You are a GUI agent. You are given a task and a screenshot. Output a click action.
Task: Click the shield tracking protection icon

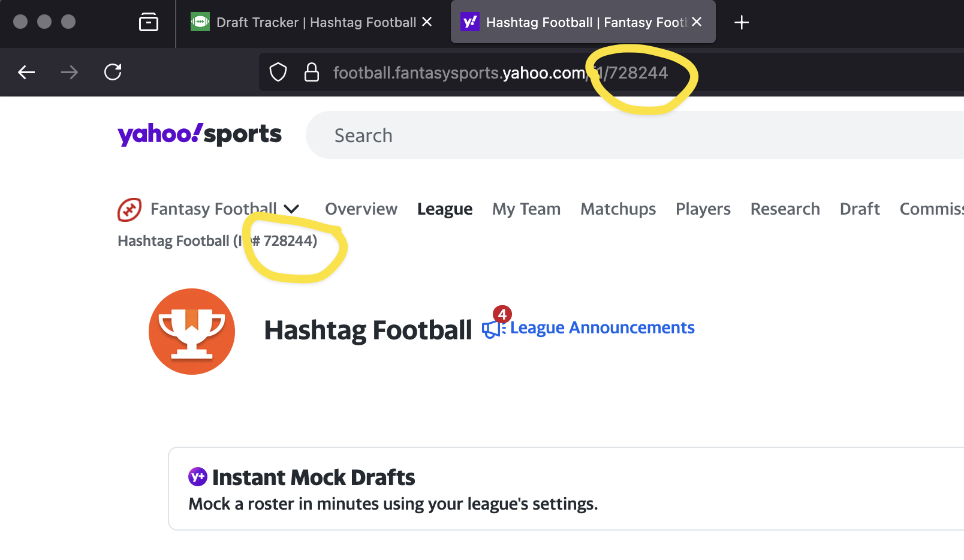click(278, 73)
